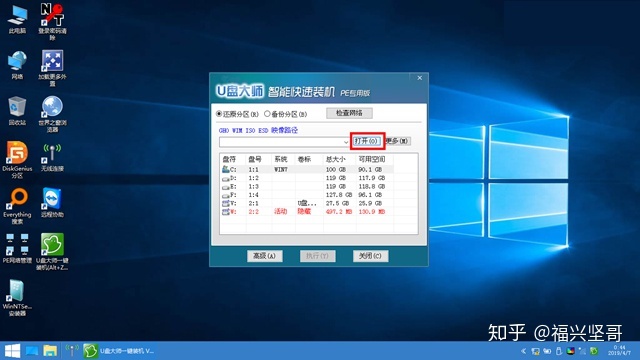The height and width of the screenshot is (360, 640).
Task: Click the colorful display tray icon
Action: (x=571, y=351)
